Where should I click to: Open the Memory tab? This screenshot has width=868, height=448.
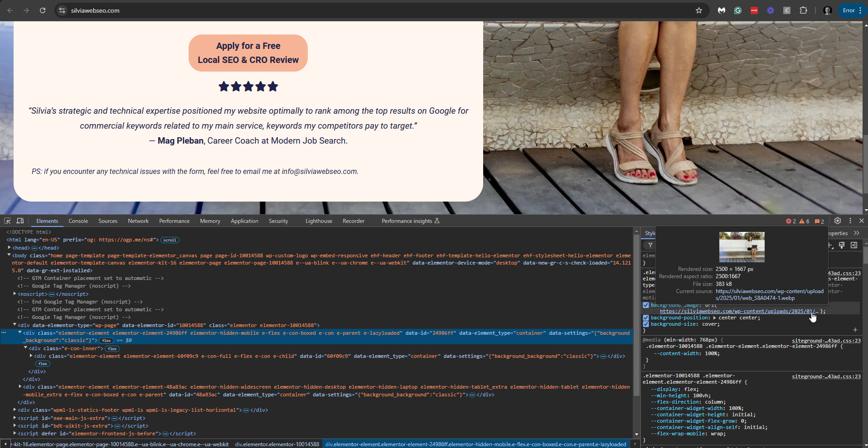pyautogui.click(x=210, y=221)
